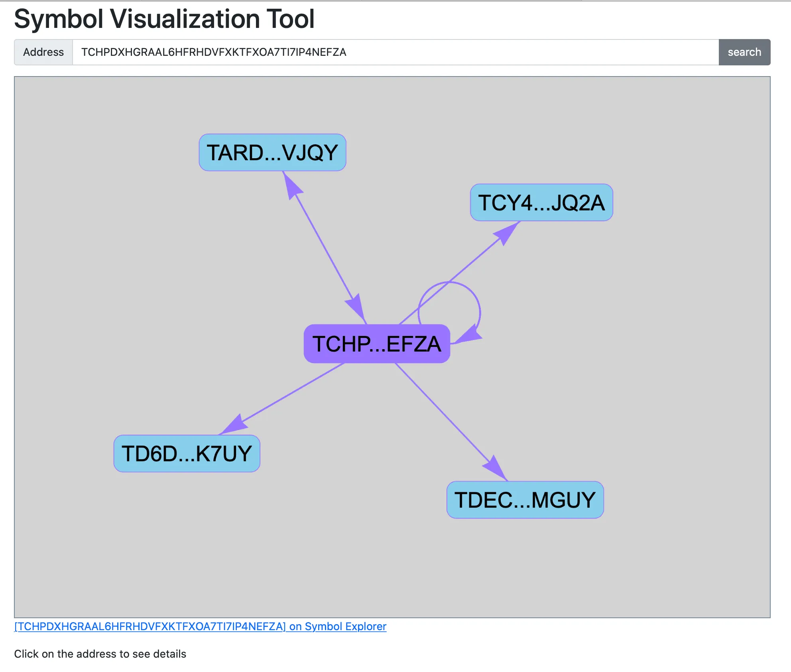Click the edge line between TCHP...EFZA and TDEC...MGUY
791x672 pixels.
point(443,413)
